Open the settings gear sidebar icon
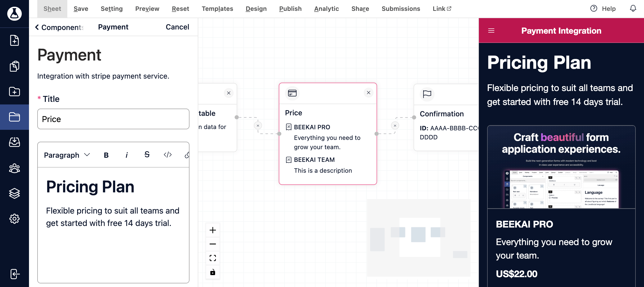 14,219
